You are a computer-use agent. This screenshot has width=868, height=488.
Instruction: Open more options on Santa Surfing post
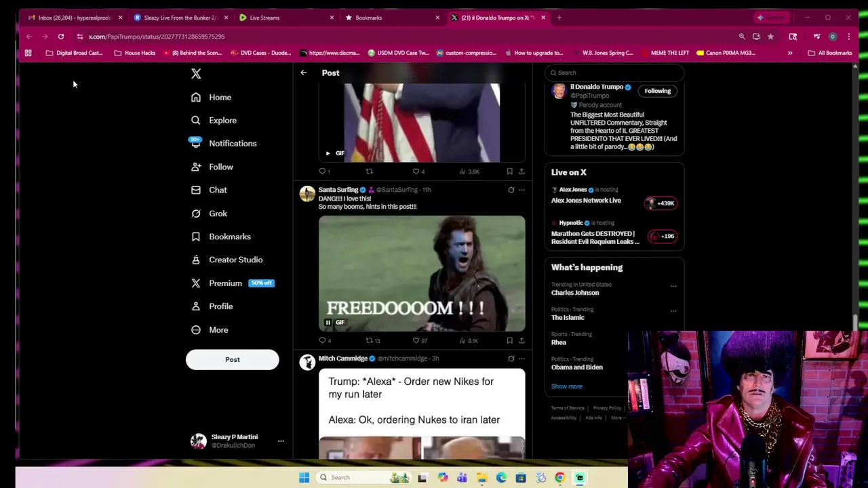[521, 190]
